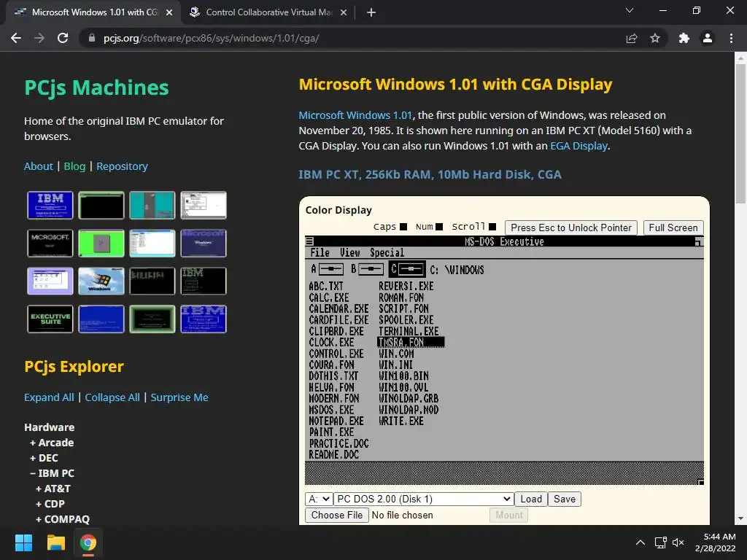The width and height of the screenshot is (747, 560).
Task: Open the EXECUTIVE SUITE thumbnail
Action: tap(50, 319)
